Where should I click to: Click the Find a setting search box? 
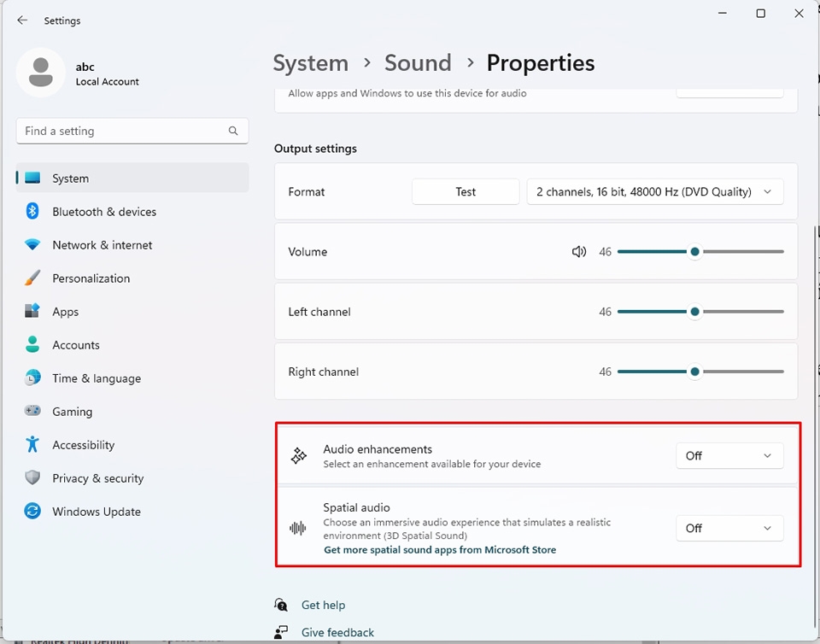pos(132,131)
